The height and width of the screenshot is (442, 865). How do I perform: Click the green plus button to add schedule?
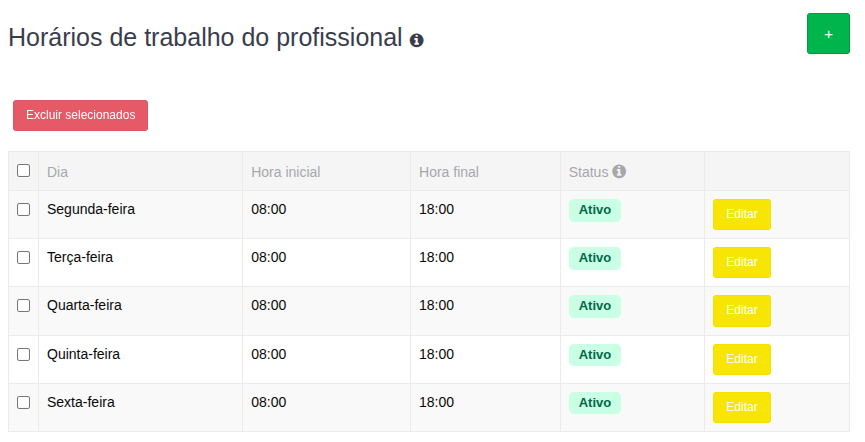coord(828,34)
